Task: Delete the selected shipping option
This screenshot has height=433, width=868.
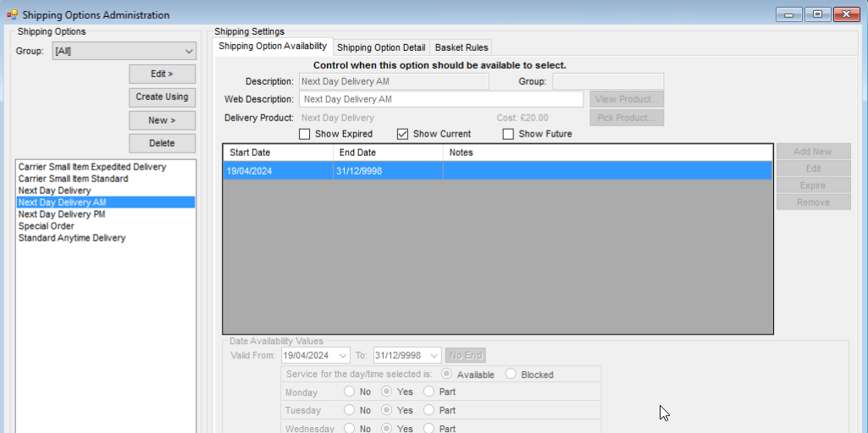Action: 162,143
